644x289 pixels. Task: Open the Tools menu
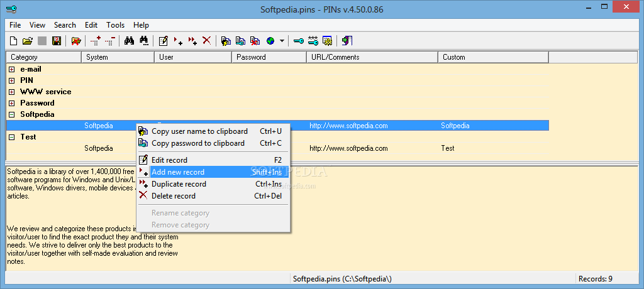pyautogui.click(x=116, y=25)
